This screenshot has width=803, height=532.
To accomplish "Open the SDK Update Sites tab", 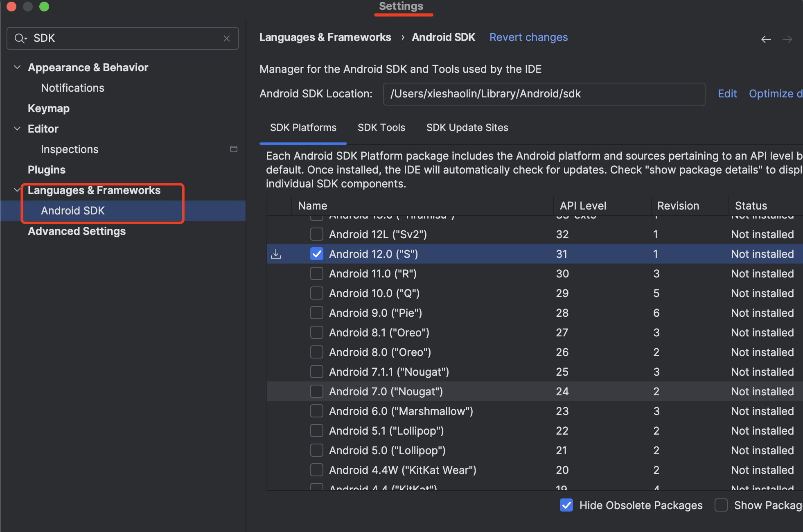I will coord(467,128).
